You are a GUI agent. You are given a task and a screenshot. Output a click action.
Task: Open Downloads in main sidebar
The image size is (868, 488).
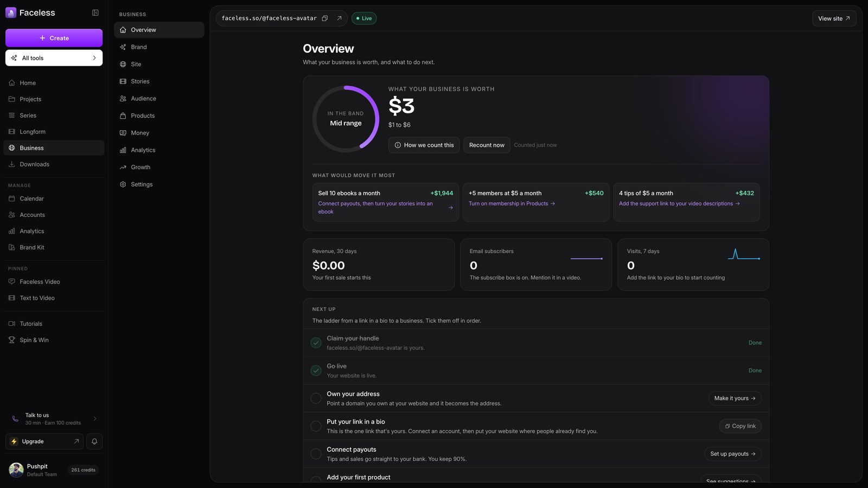[x=54, y=164]
